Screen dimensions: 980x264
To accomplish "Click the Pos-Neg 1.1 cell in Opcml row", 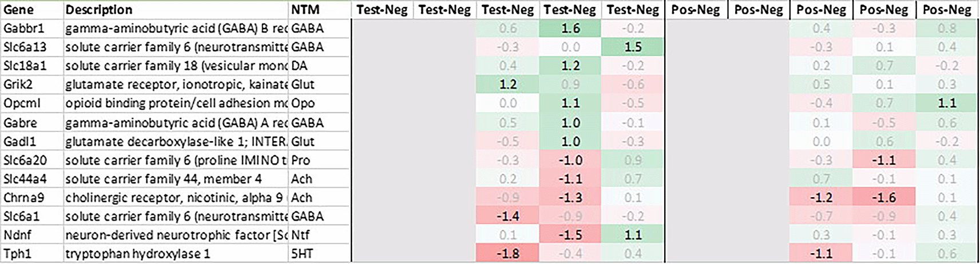I will (947, 103).
